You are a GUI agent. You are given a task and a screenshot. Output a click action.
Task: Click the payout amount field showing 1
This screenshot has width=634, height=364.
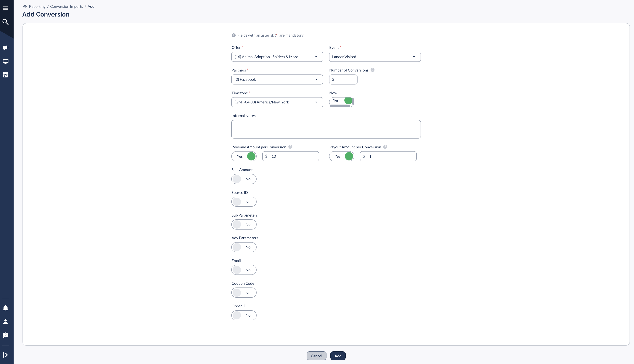pos(388,156)
